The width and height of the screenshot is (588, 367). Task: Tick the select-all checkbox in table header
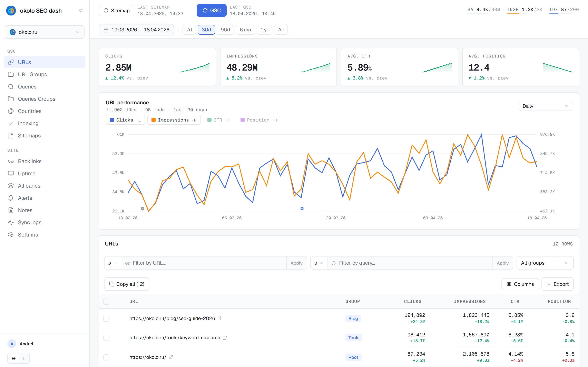pyautogui.click(x=106, y=302)
